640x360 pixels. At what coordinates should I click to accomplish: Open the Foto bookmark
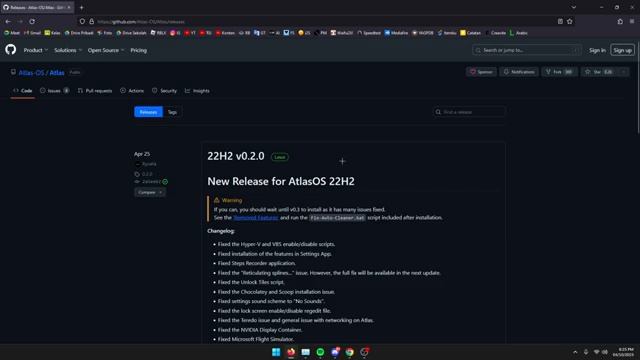(105, 33)
